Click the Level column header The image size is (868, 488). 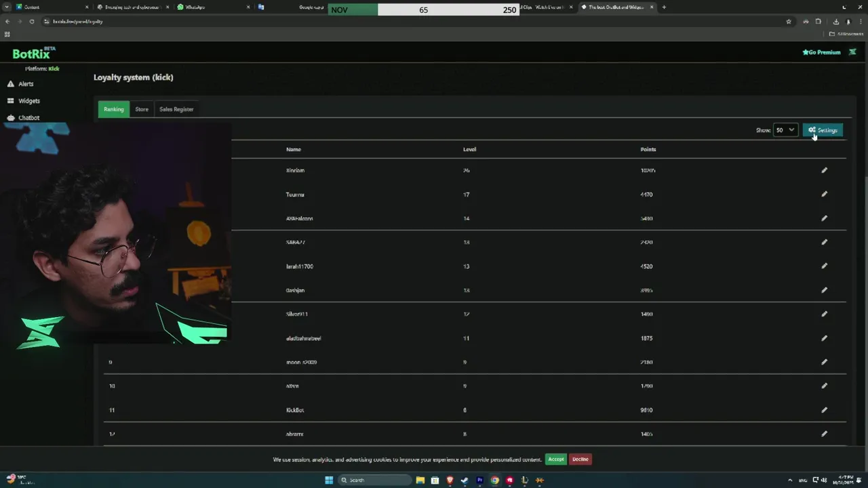[470, 149]
